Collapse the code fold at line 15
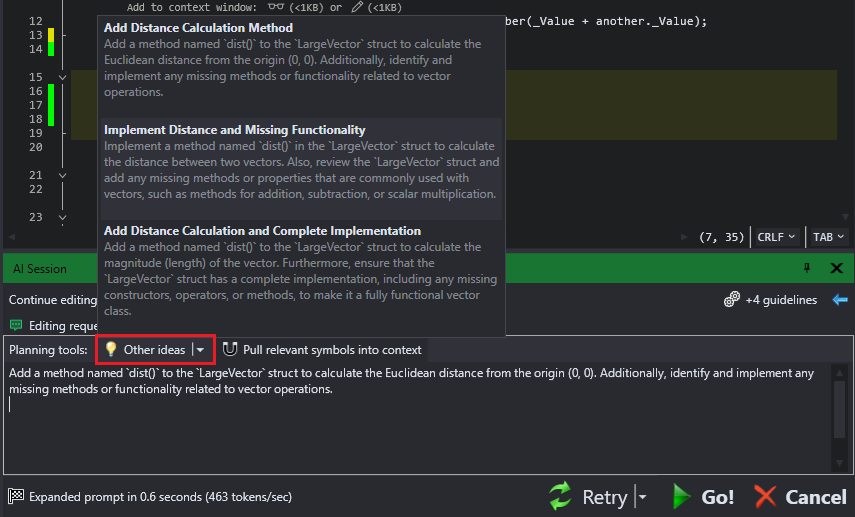The image size is (855, 517). [x=63, y=77]
